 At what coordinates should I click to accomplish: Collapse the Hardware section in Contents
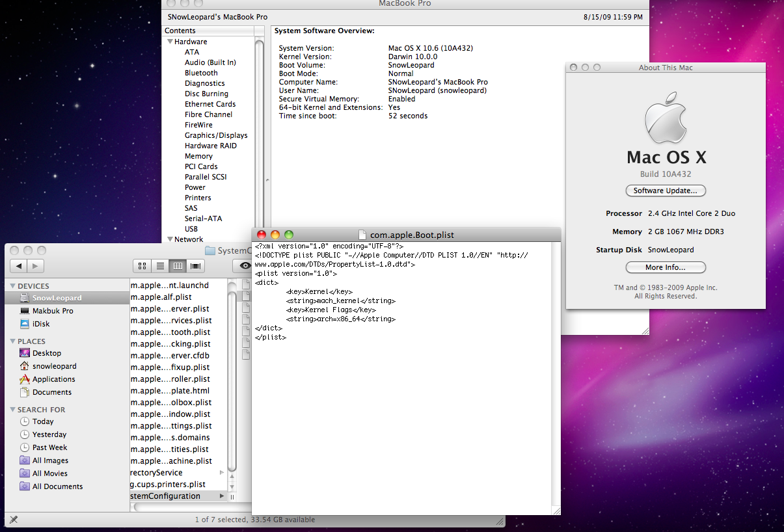coord(170,42)
